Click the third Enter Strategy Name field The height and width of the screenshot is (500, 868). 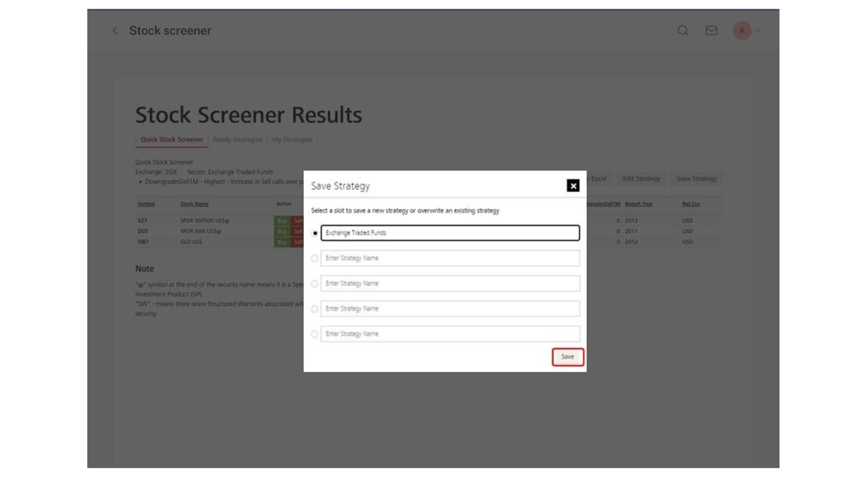[450, 283]
